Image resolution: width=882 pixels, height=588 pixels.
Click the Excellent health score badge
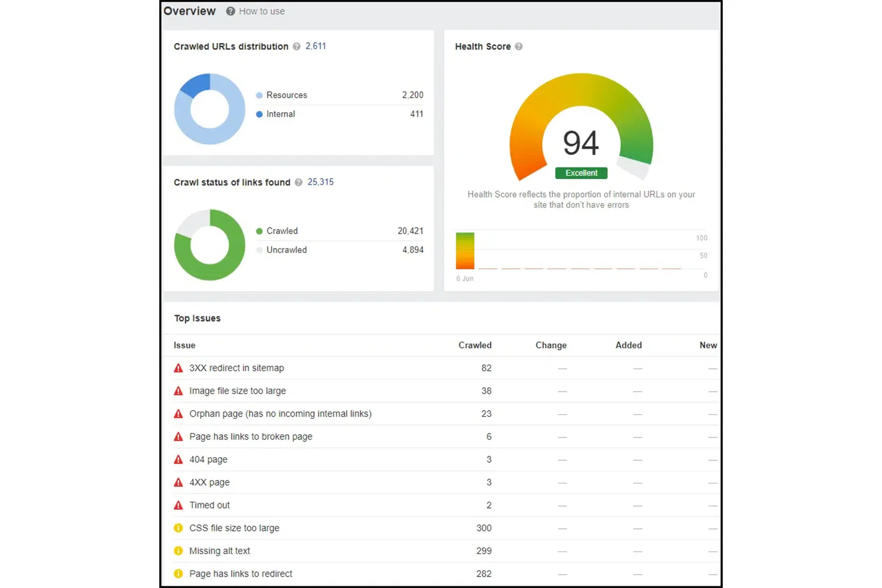pyautogui.click(x=581, y=173)
